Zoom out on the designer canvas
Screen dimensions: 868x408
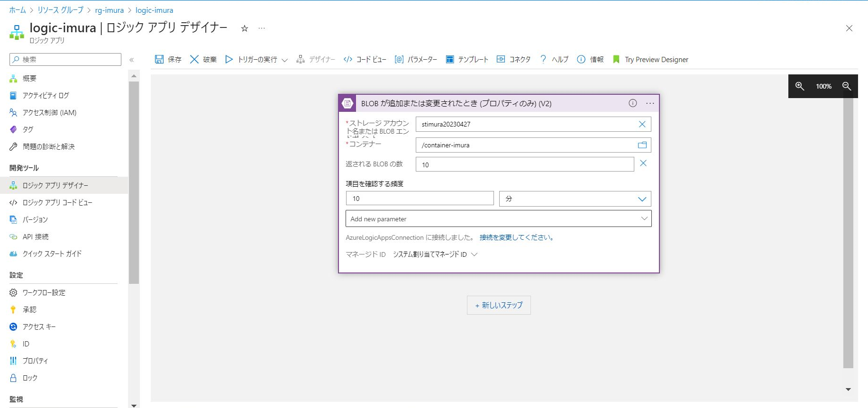pos(847,86)
